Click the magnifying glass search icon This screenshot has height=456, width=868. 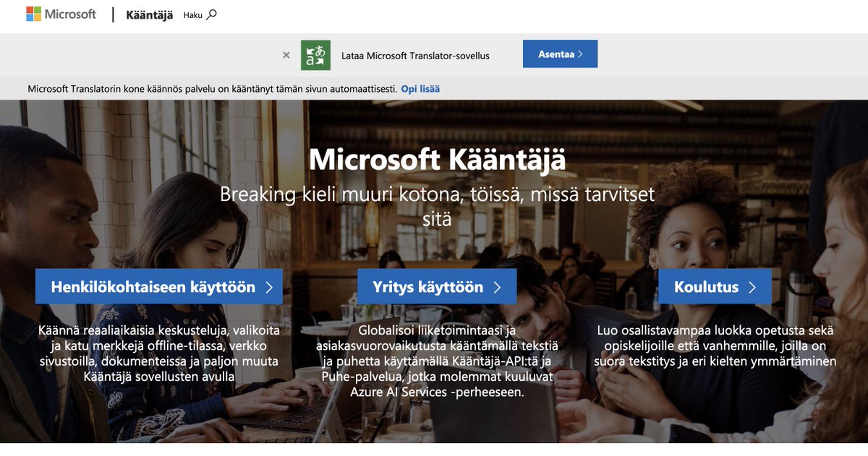pos(211,14)
